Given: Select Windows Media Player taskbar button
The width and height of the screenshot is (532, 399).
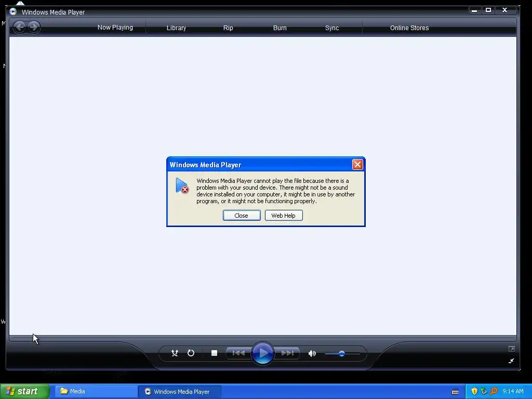Looking at the screenshot, I should click(x=180, y=392).
